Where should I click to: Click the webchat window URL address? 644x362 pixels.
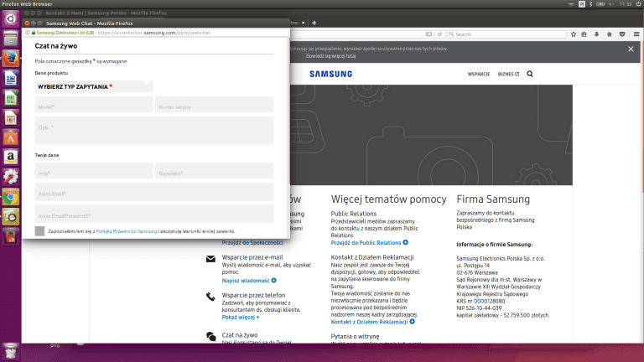[154, 33]
